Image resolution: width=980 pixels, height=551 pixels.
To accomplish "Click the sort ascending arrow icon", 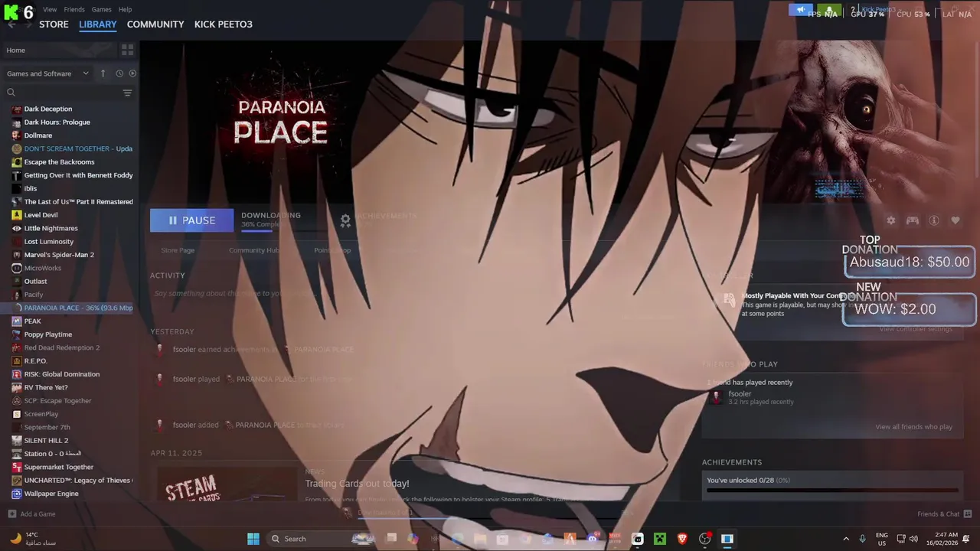I will (x=103, y=73).
